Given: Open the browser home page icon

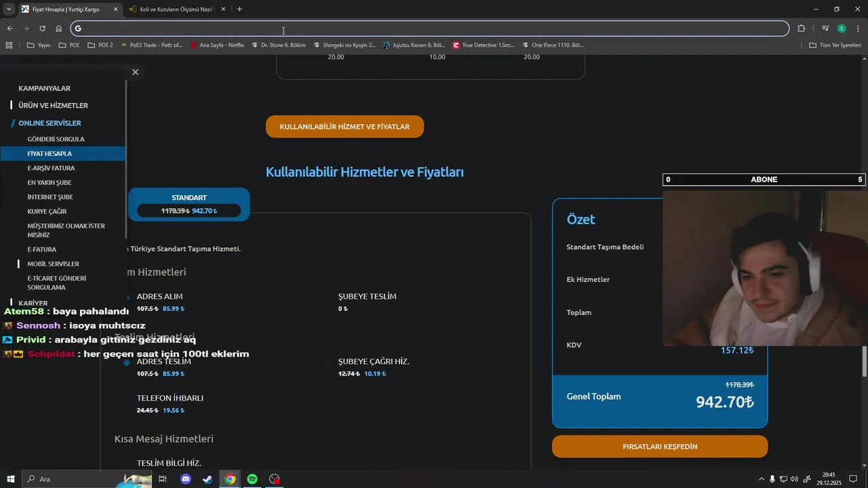Looking at the screenshot, I should coord(59,28).
